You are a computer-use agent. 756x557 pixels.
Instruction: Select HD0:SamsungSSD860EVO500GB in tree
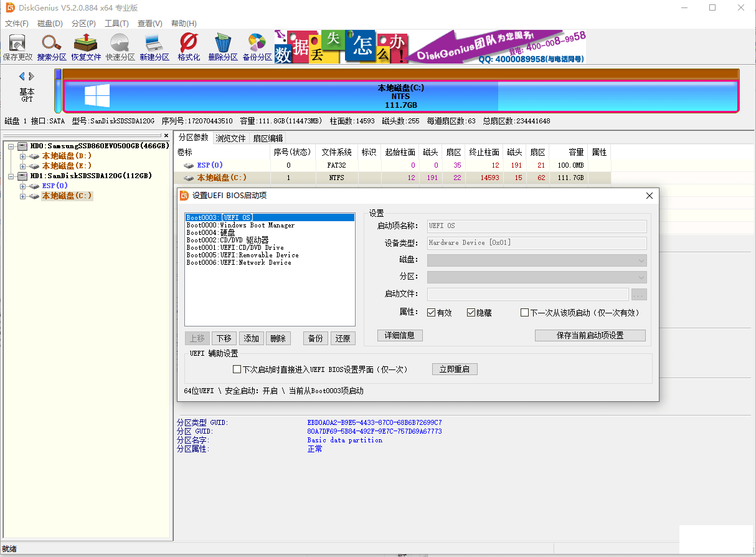[x=100, y=146]
